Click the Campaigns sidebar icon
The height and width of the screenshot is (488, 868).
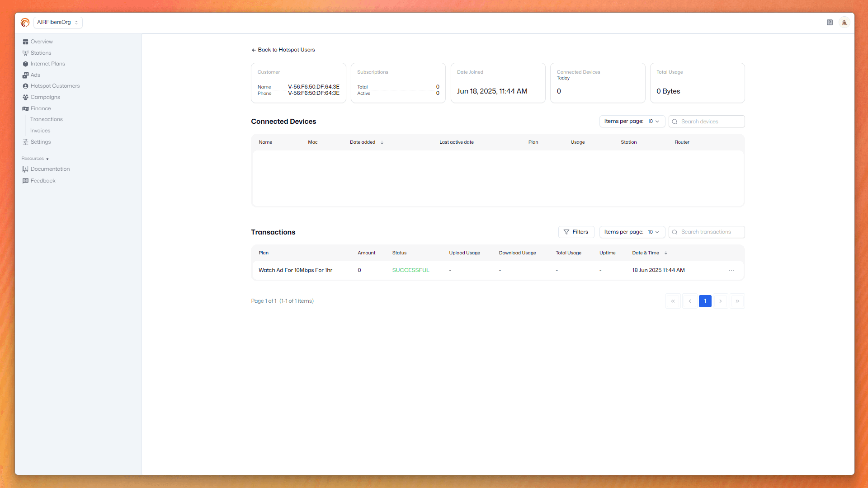click(x=25, y=97)
